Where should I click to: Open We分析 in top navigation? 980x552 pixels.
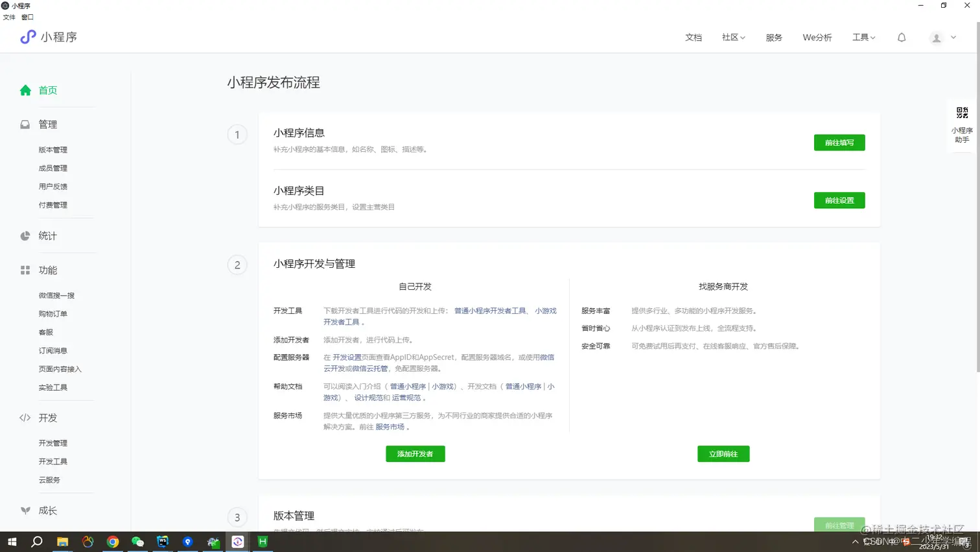(817, 38)
